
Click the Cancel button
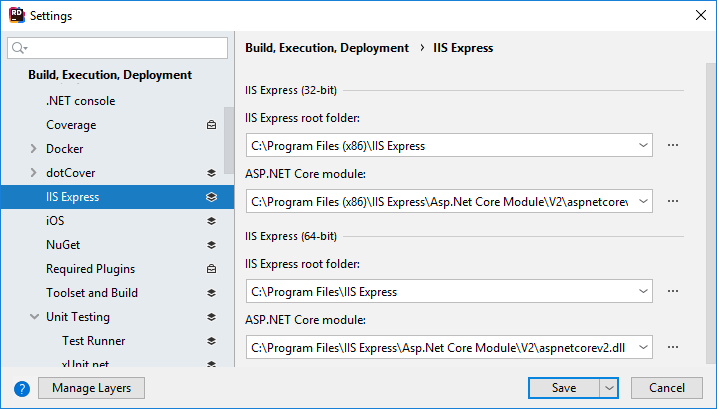click(667, 388)
